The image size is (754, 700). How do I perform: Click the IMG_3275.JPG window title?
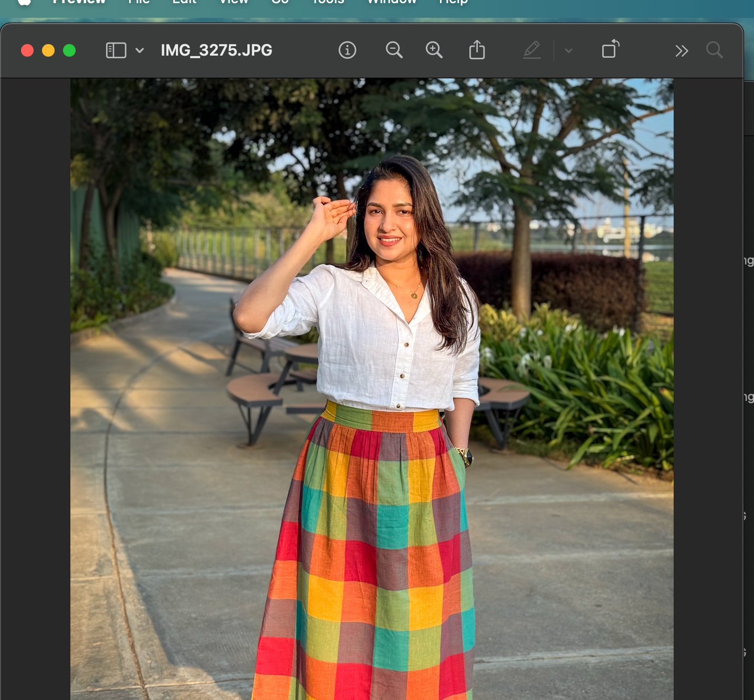click(x=216, y=50)
